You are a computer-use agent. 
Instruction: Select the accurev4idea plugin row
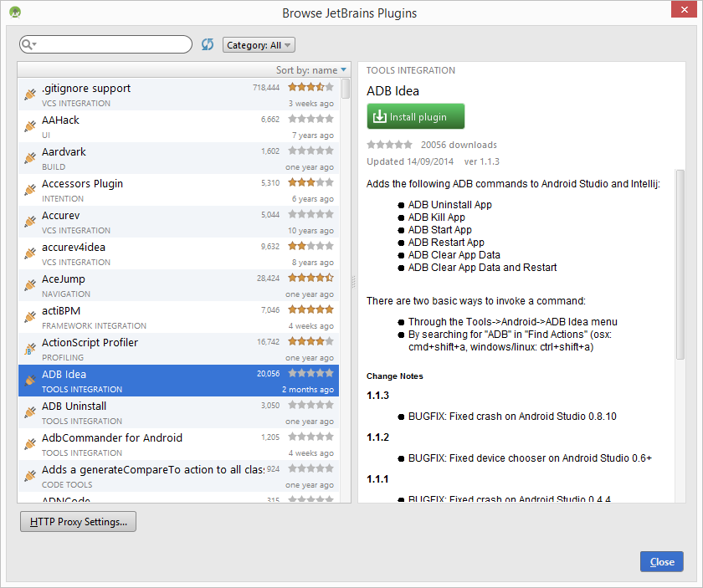pyautogui.click(x=178, y=253)
